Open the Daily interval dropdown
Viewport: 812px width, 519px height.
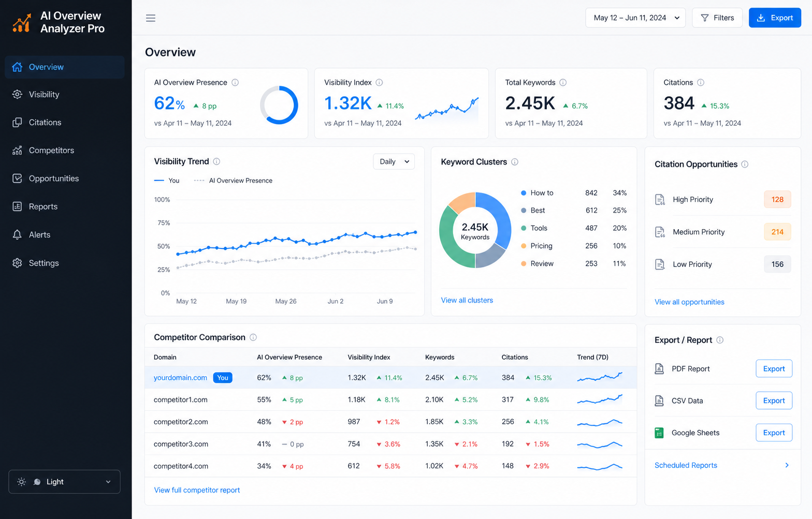click(394, 161)
